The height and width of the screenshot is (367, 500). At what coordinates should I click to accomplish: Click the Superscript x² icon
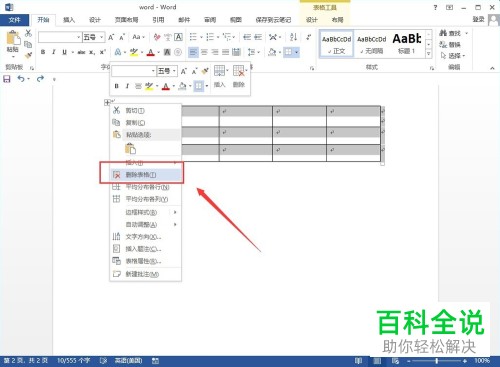pyautogui.click(x=103, y=52)
